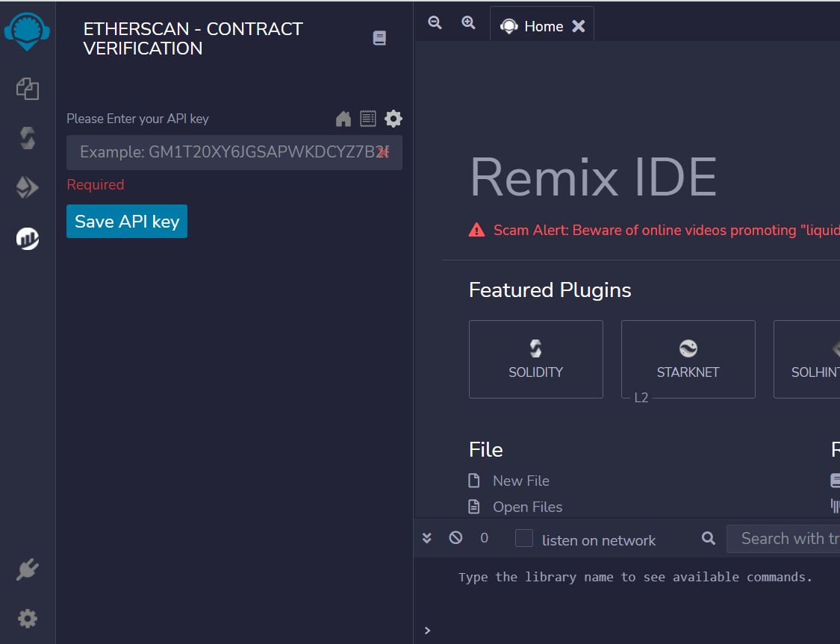
Task: Click the File section heading
Action: [x=486, y=450]
